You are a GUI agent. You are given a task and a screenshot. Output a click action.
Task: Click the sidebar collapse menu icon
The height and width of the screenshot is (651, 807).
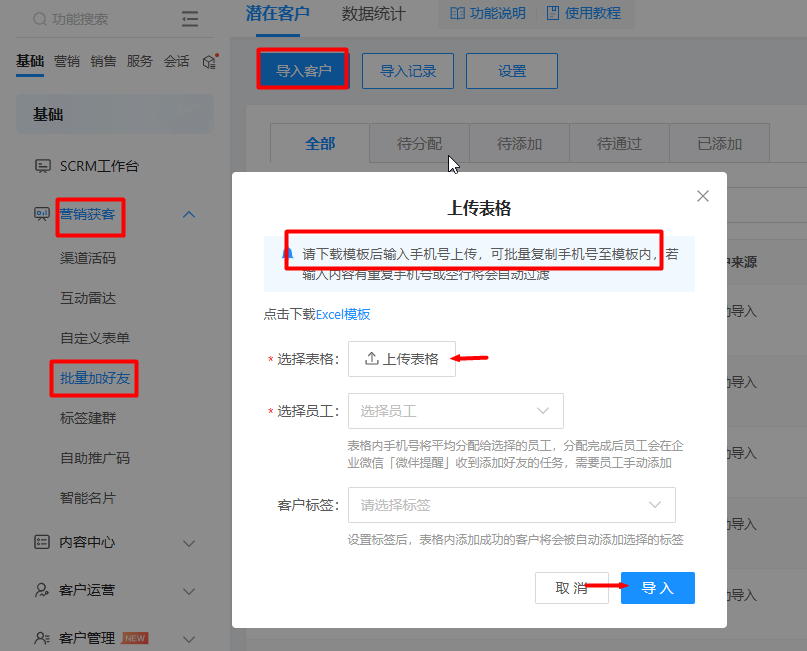coord(190,19)
